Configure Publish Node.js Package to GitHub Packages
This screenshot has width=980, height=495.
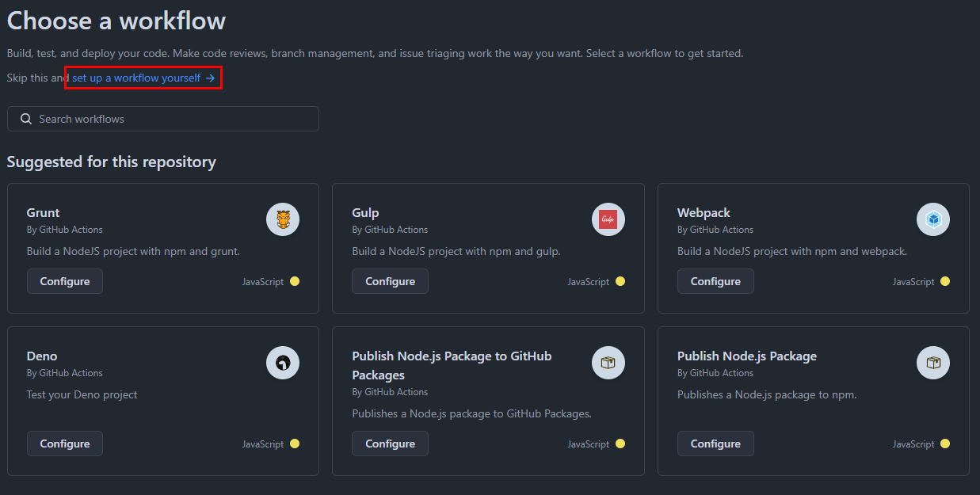coord(390,444)
